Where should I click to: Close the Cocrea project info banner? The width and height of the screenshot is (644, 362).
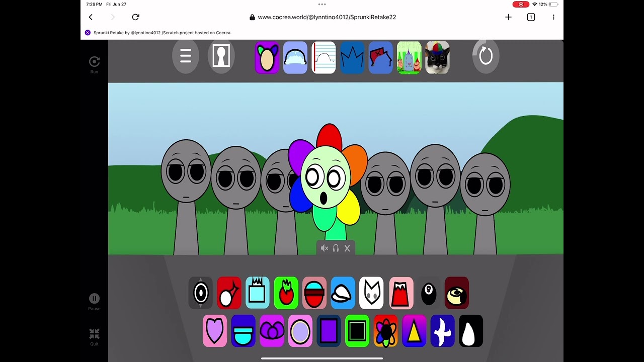click(x=88, y=33)
